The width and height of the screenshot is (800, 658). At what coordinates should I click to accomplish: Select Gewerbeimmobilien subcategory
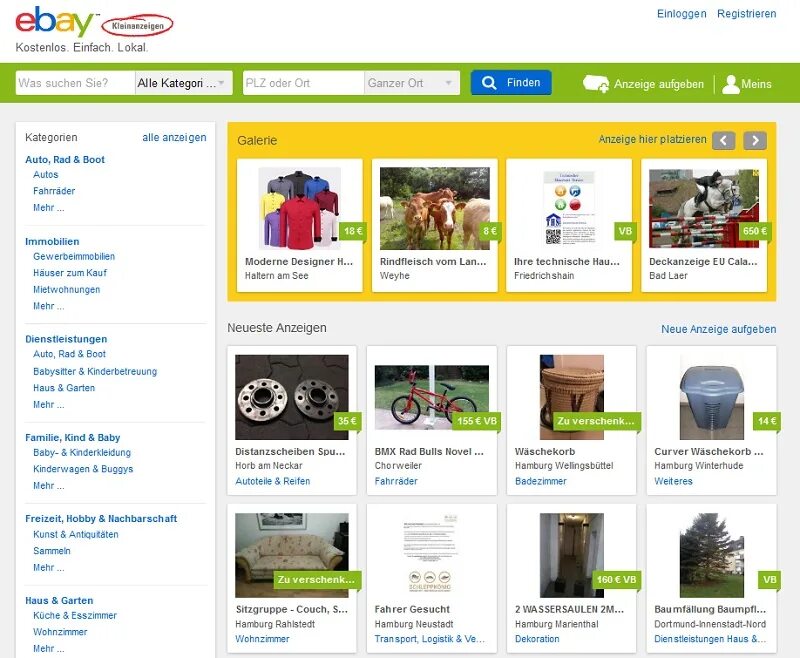tap(74, 257)
